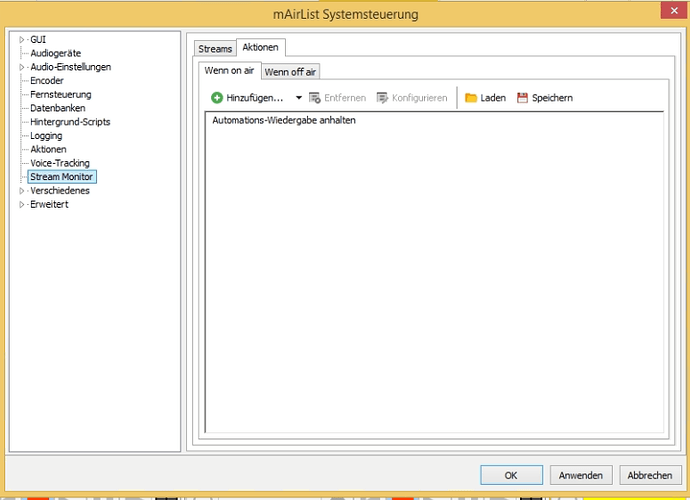Click the Konfigurieren toolbar icon
This screenshot has height=500, width=690.
pyautogui.click(x=383, y=98)
